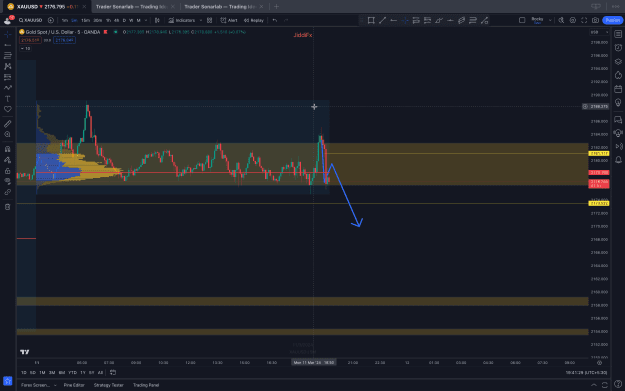This screenshot has width=625, height=391.
Task: Open the watchlist panel icon on right sidebar
Action: click(x=618, y=34)
